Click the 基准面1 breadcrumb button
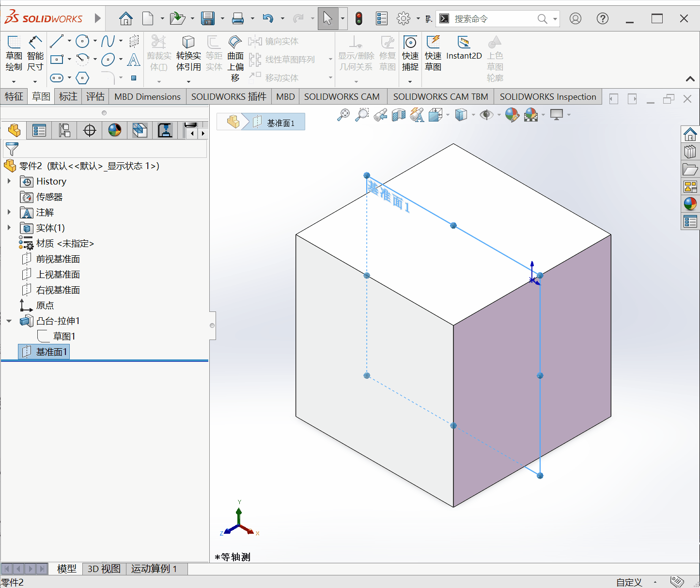Image resolution: width=700 pixels, height=588 pixels. (x=278, y=123)
